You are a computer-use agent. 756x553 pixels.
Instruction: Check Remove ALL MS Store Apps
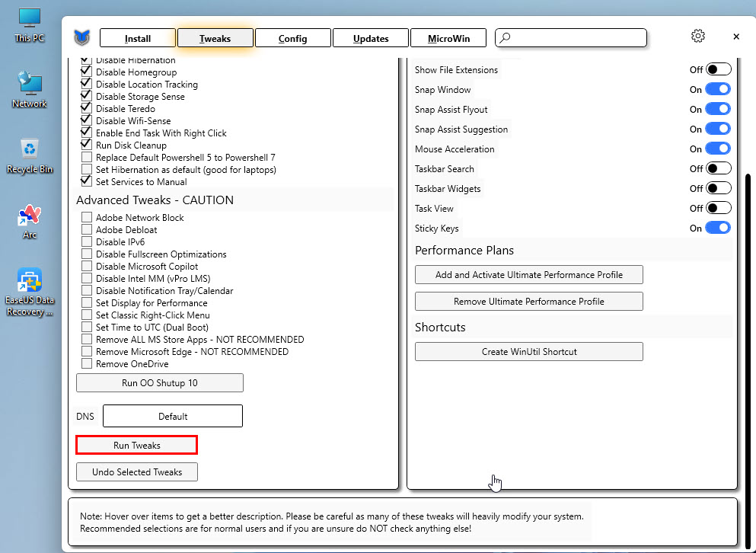pos(86,339)
